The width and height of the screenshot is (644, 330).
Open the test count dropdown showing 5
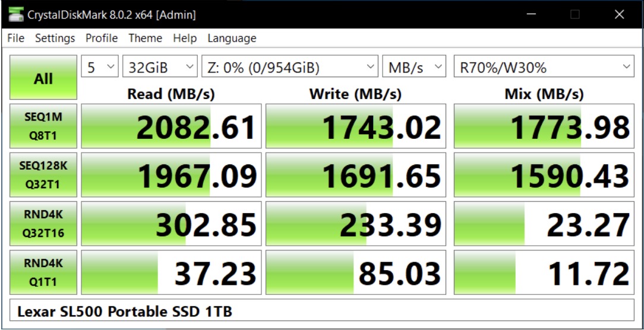(100, 66)
